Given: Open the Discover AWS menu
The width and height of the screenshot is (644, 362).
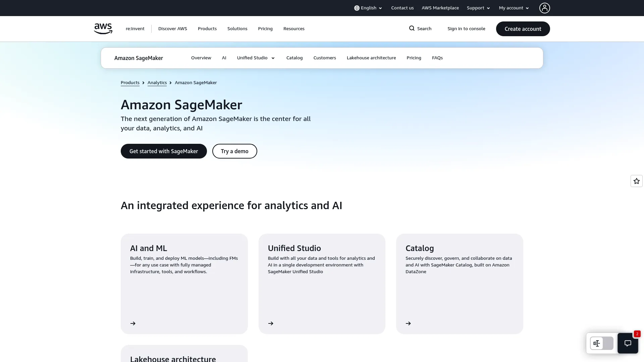Looking at the screenshot, I should (x=173, y=29).
